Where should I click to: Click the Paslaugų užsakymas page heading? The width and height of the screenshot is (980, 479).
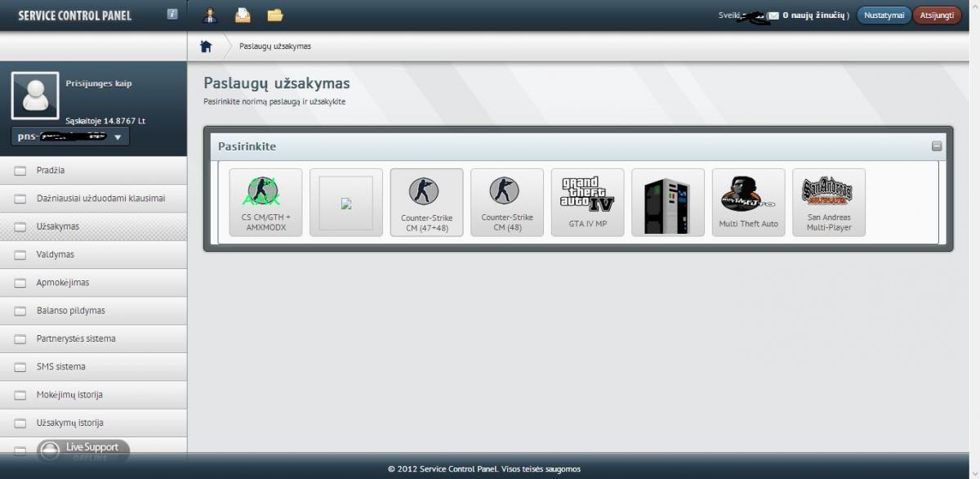pyautogui.click(x=276, y=83)
